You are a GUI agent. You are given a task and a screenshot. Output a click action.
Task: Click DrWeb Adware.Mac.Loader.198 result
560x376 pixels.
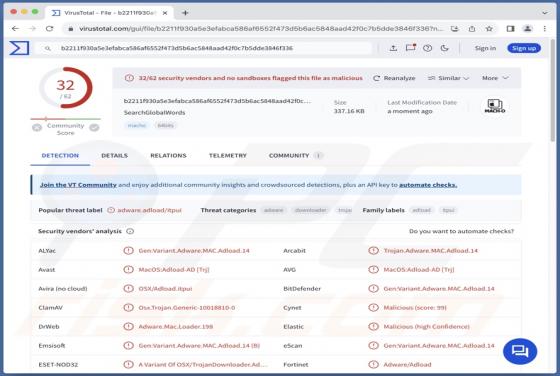[175, 326]
